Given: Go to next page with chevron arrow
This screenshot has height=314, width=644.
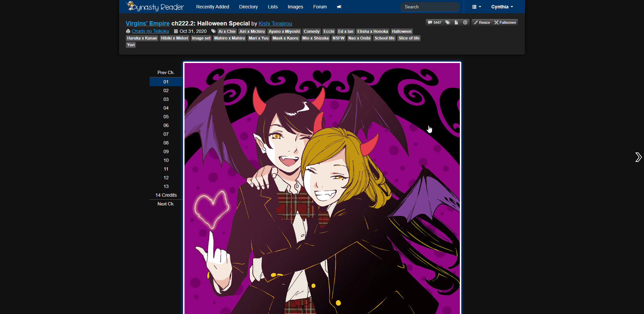Looking at the screenshot, I should click(x=638, y=157).
